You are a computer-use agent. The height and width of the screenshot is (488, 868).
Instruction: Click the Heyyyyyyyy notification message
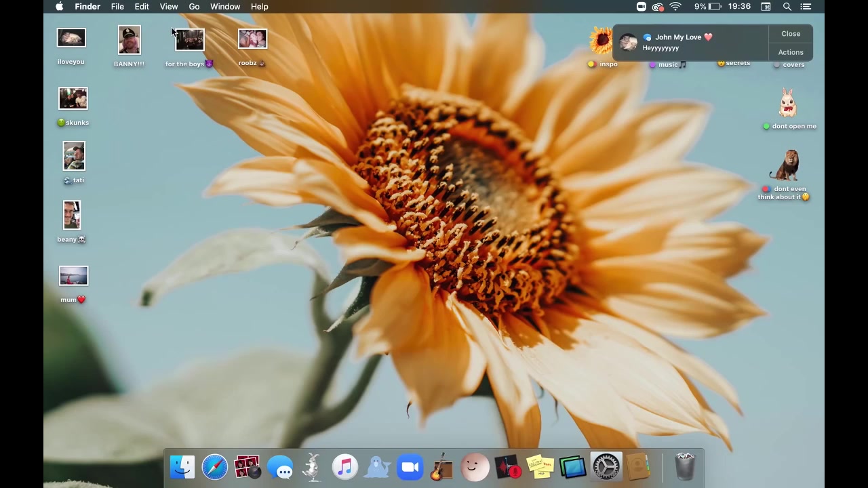(x=660, y=48)
